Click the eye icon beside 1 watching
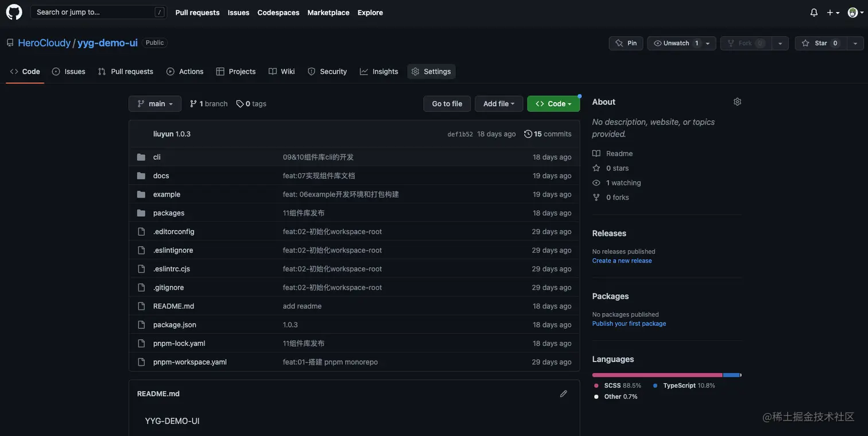 [596, 183]
